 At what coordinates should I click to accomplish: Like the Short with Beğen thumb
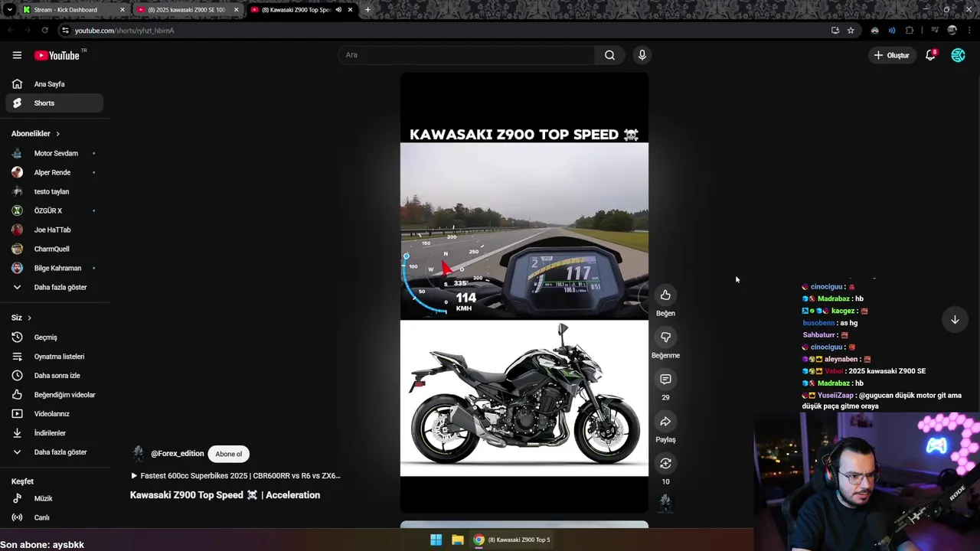pyautogui.click(x=665, y=295)
